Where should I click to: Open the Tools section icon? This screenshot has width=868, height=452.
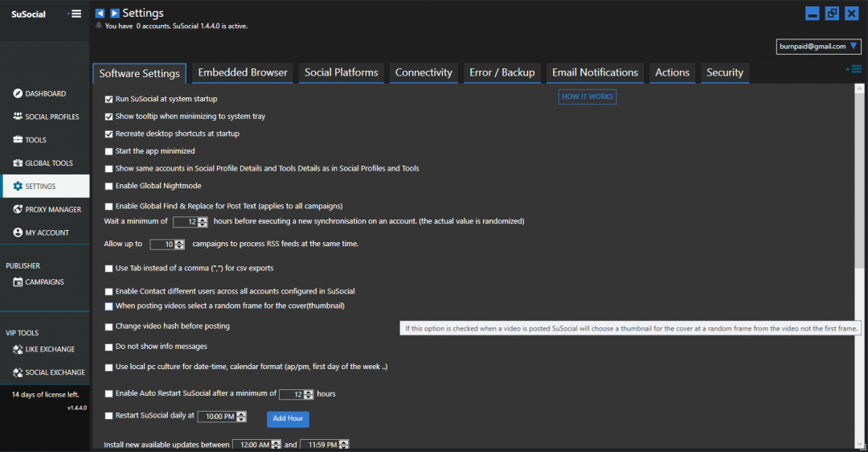coord(18,141)
